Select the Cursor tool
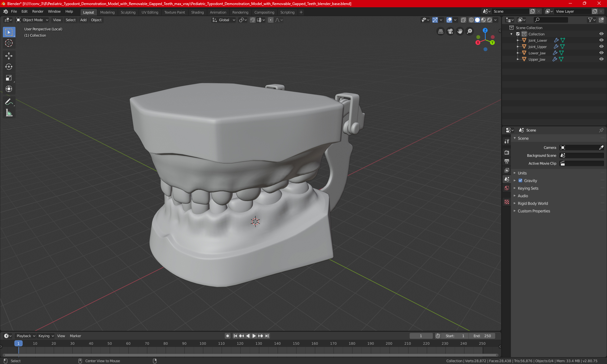The height and width of the screenshot is (364, 607). [x=9, y=43]
